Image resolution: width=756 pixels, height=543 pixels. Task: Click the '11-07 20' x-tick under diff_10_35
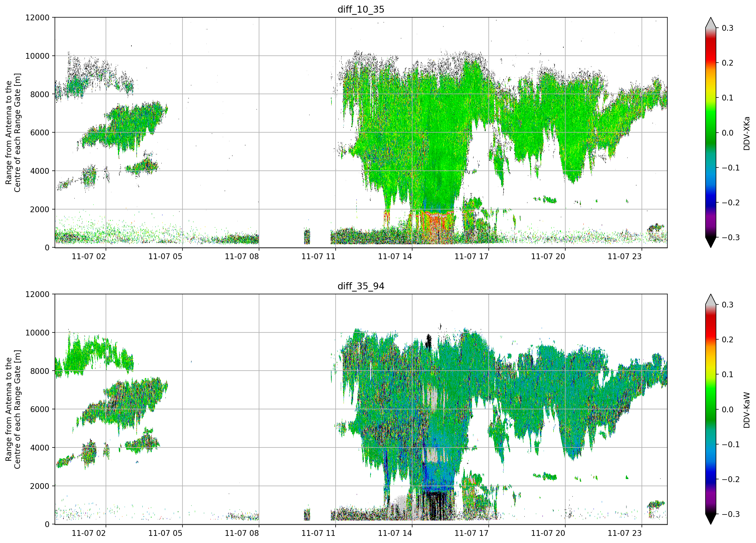tap(548, 256)
